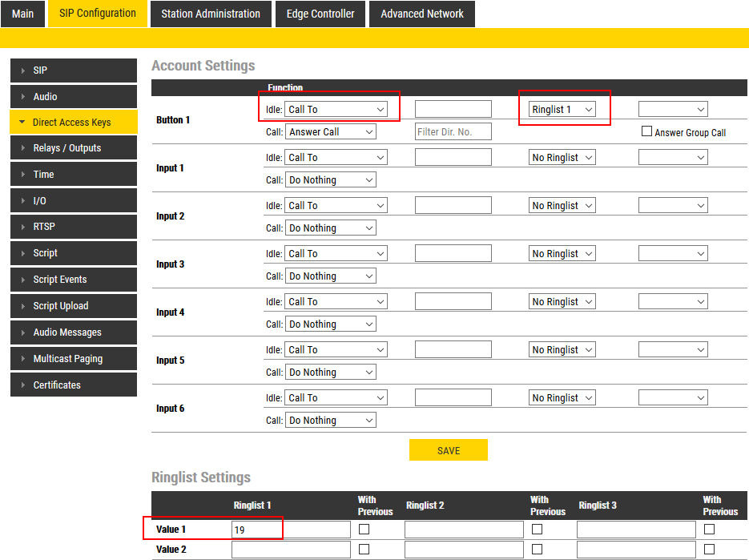
Task: Expand the RTSP sidebar arrow
Action: [x=22, y=227]
